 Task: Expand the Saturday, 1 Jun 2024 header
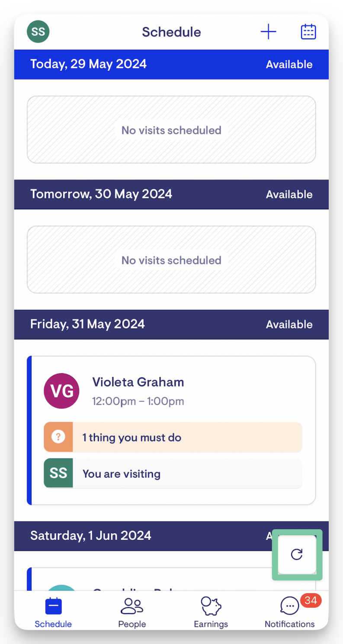coord(91,536)
